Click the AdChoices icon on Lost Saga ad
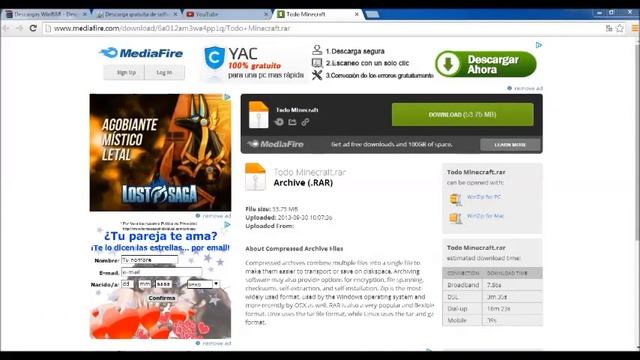The image size is (640, 360). tap(227, 97)
